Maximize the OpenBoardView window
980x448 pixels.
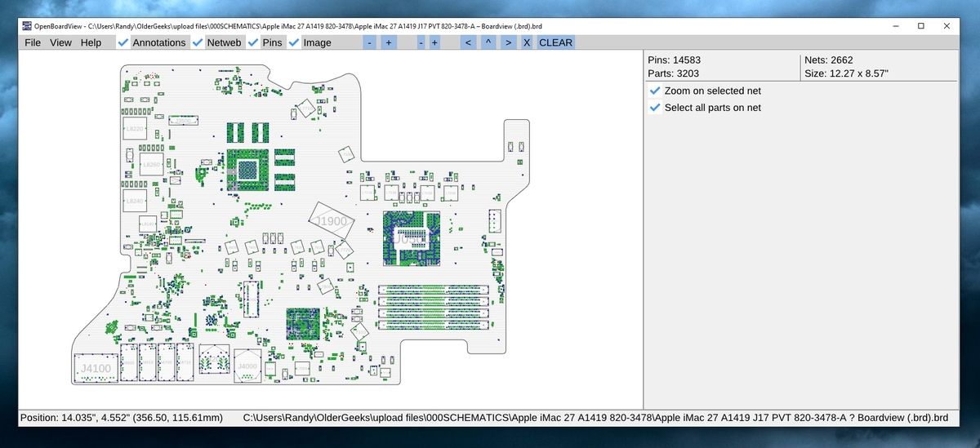pos(920,26)
